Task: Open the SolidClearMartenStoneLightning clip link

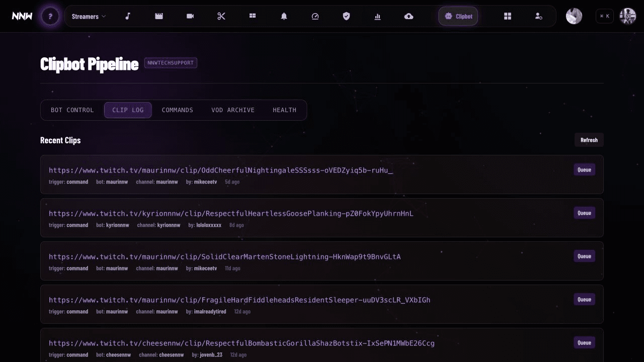Action: coord(225,257)
